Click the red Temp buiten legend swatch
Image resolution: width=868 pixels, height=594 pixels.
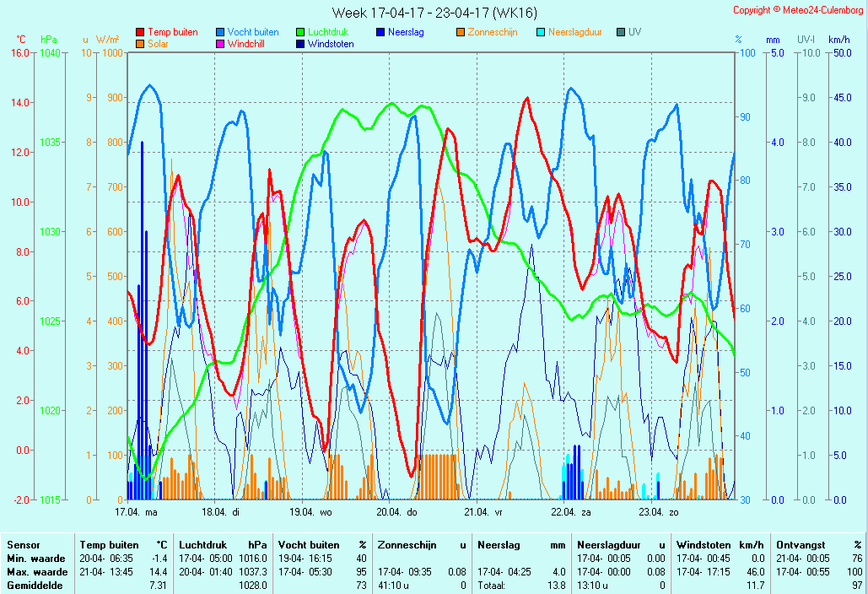pos(140,32)
